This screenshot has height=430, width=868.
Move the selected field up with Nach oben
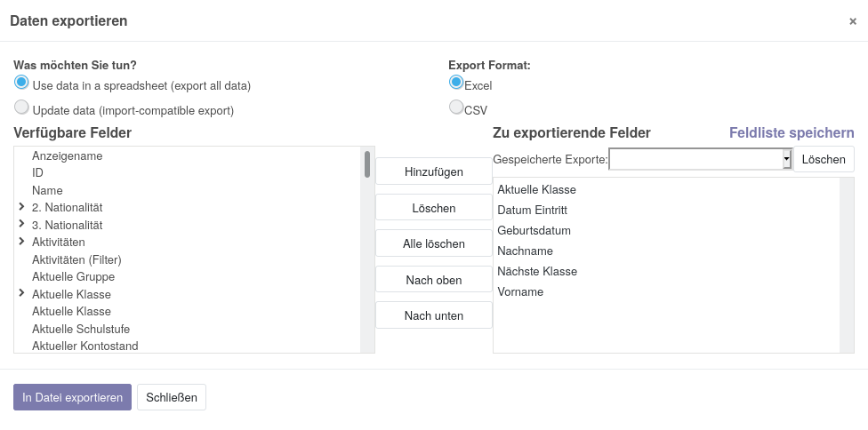(433, 280)
